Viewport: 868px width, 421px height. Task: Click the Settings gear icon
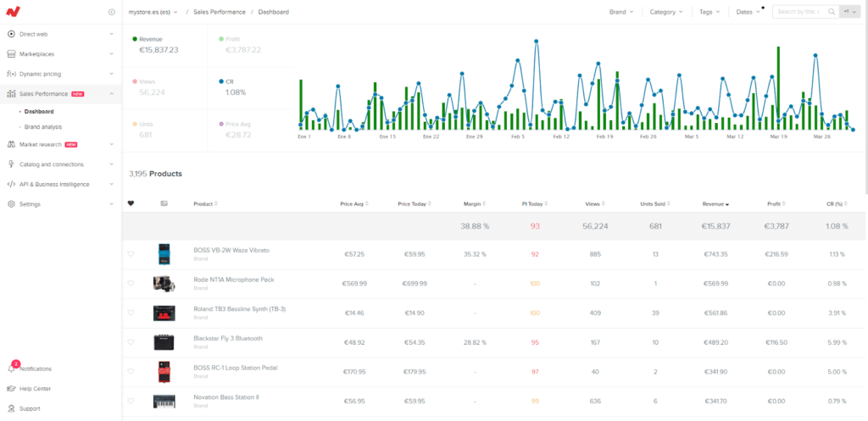click(11, 204)
